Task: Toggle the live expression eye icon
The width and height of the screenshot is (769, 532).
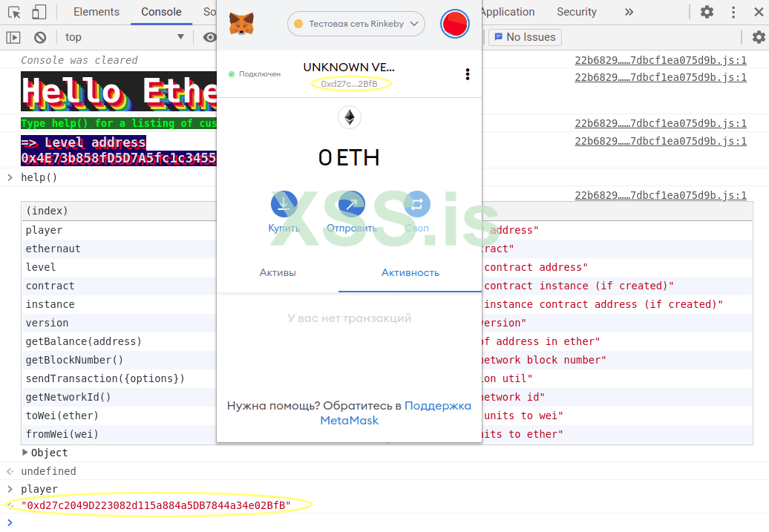Action: 210,37
